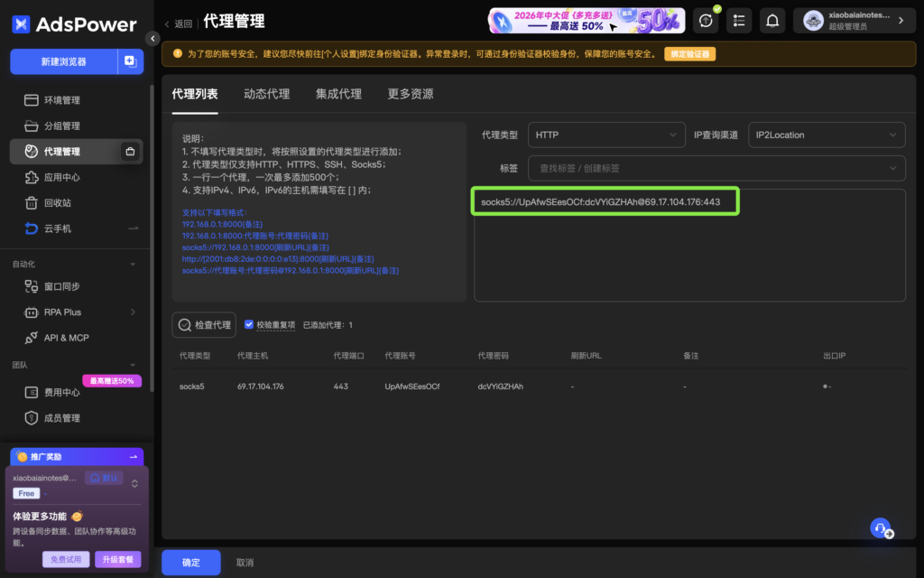
Task: Open the 50% promotion banner
Action: [587, 21]
